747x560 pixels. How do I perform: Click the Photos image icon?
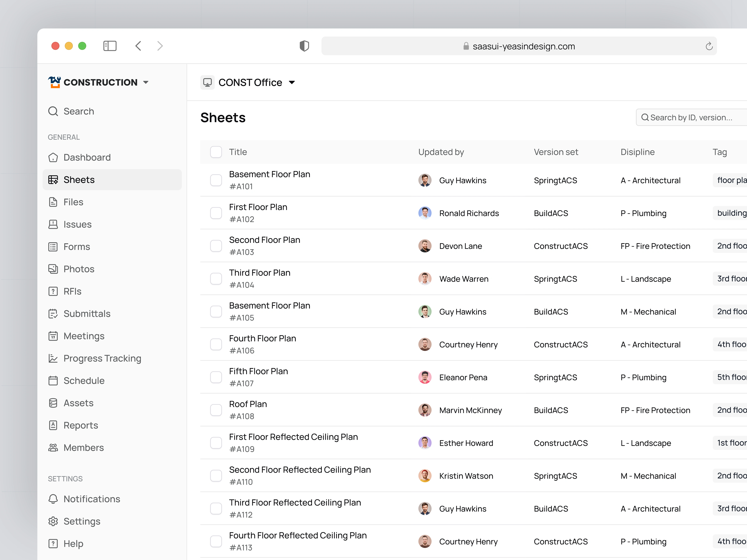coord(53,269)
